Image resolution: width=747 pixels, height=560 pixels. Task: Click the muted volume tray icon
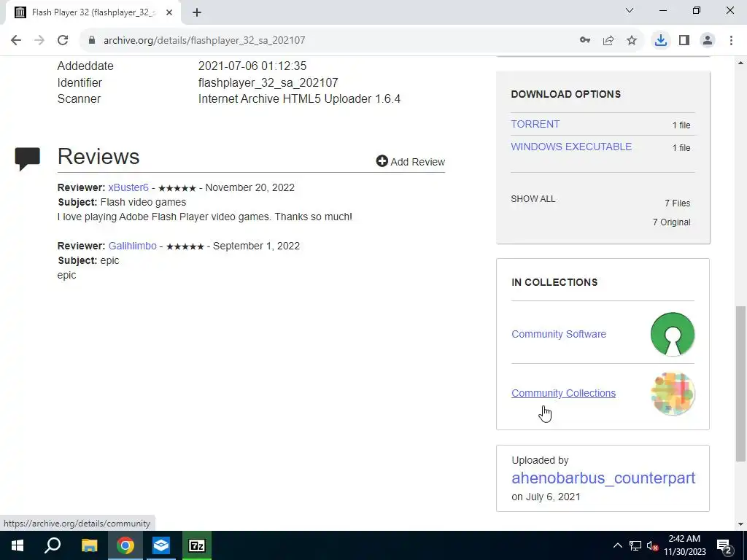653,545
